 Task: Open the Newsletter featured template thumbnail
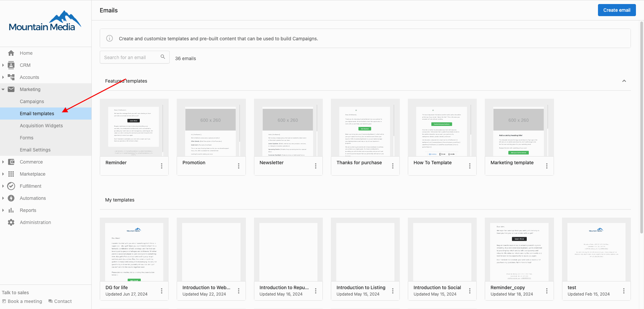click(x=288, y=128)
